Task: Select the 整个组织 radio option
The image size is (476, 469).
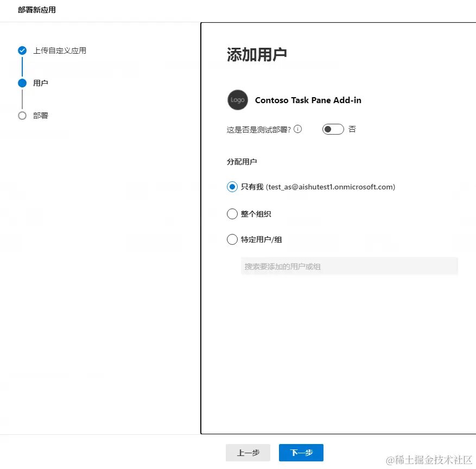Action: coord(232,213)
